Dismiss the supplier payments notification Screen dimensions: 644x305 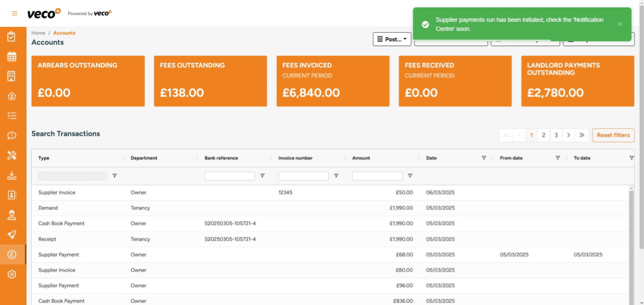pyautogui.click(x=620, y=24)
